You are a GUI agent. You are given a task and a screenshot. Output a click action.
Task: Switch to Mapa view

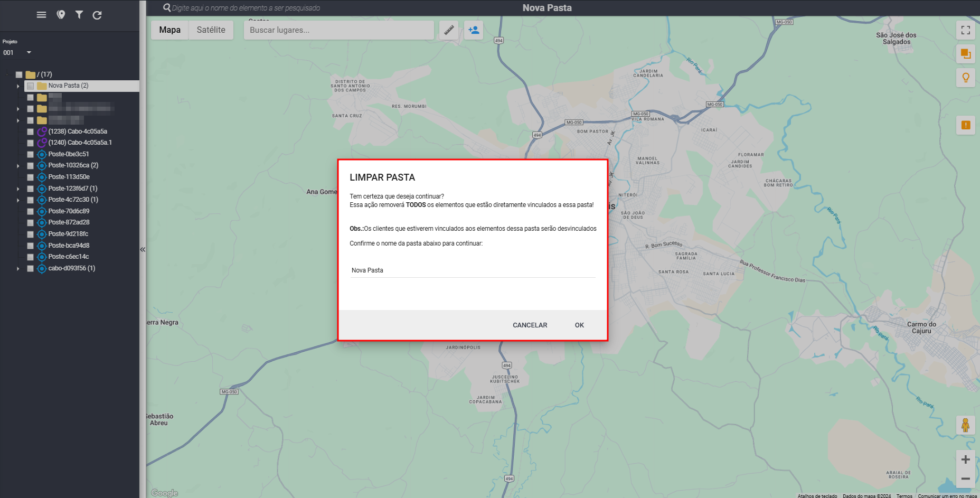tap(170, 30)
